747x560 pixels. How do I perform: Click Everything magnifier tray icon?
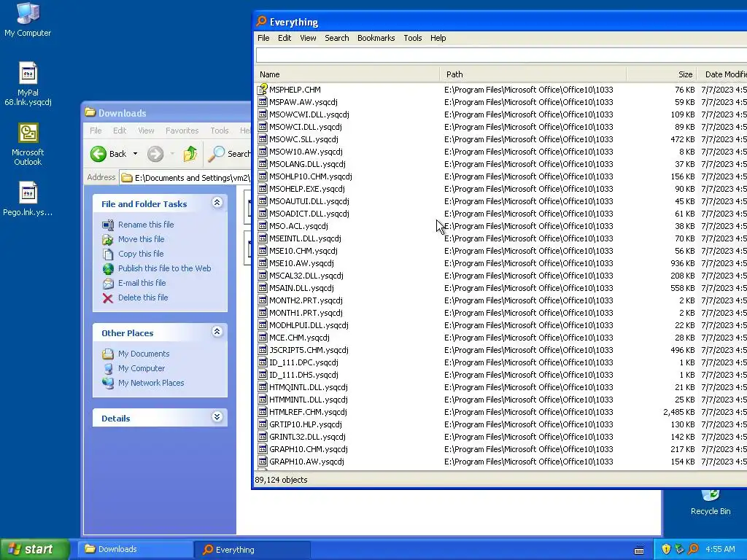694,549
